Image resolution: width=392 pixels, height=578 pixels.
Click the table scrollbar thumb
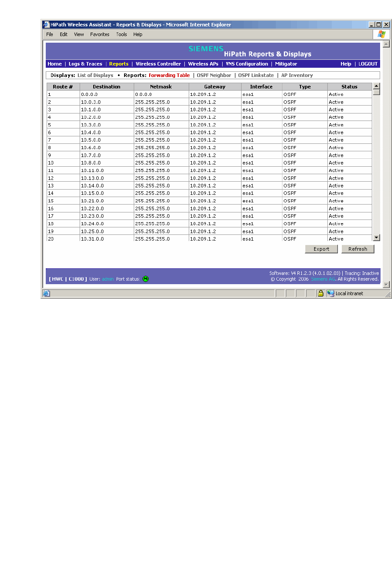point(376,92)
